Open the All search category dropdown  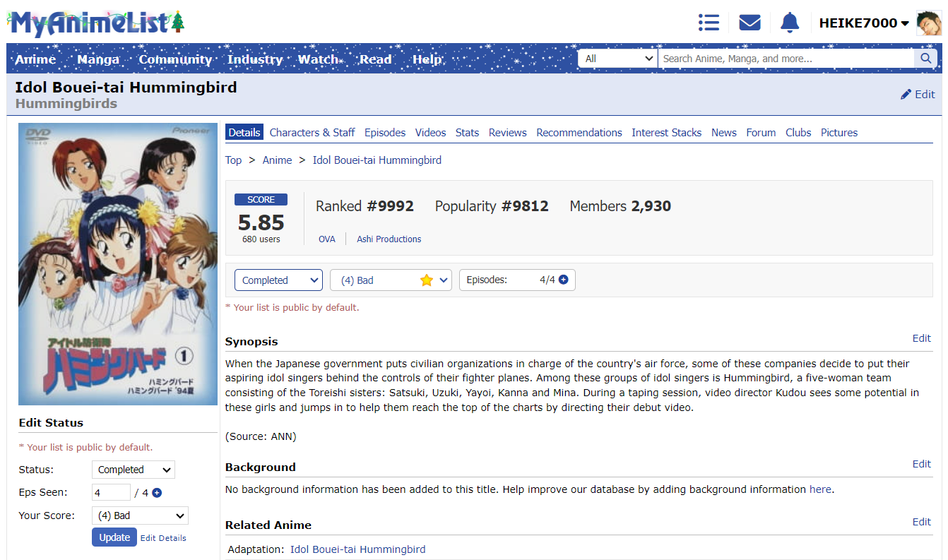pyautogui.click(x=618, y=59)
